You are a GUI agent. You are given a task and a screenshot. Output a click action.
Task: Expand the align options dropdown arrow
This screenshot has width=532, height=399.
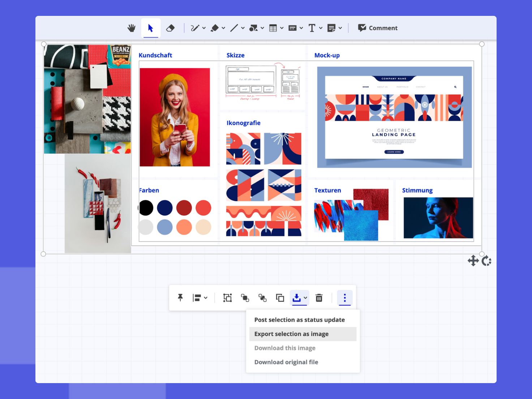(206, 298)
